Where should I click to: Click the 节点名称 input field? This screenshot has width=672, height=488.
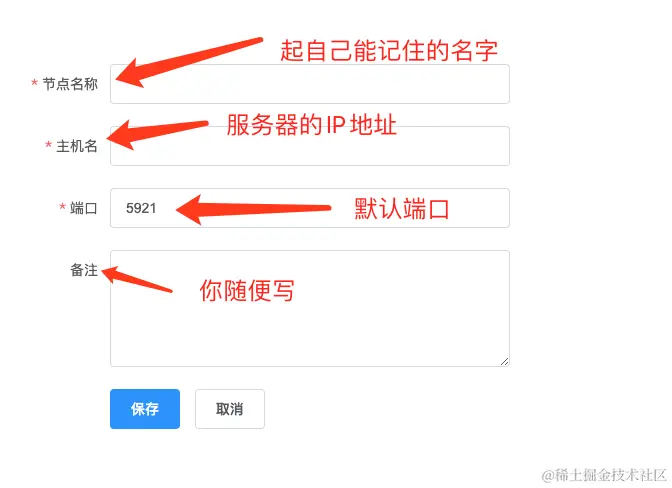pyautogui.click(x=309, y=84)
